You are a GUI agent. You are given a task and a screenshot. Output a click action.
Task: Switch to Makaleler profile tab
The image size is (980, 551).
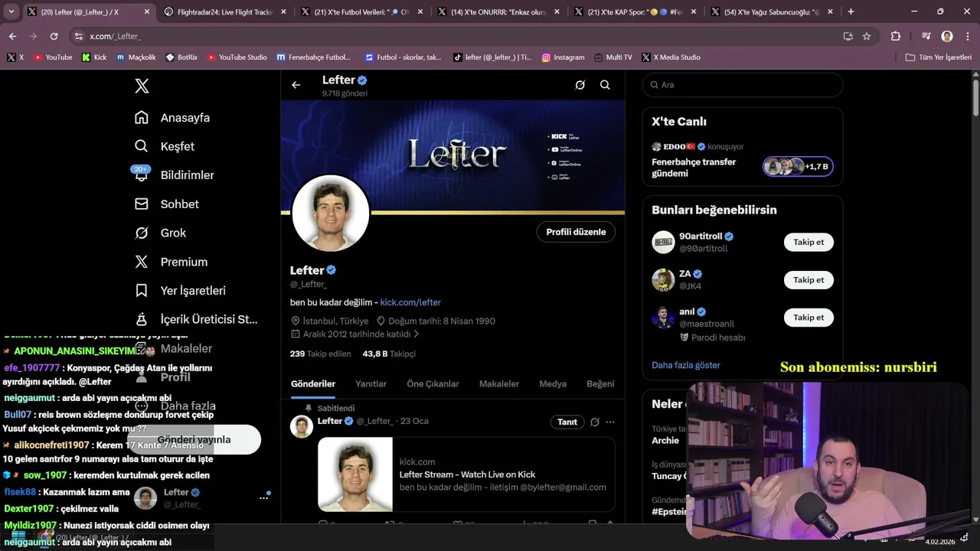tap(499, 383)
